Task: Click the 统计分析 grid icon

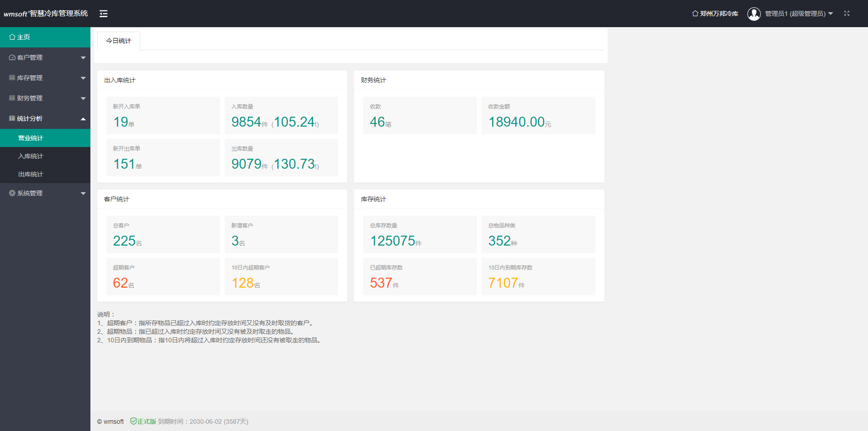Action: pos(12,118)
